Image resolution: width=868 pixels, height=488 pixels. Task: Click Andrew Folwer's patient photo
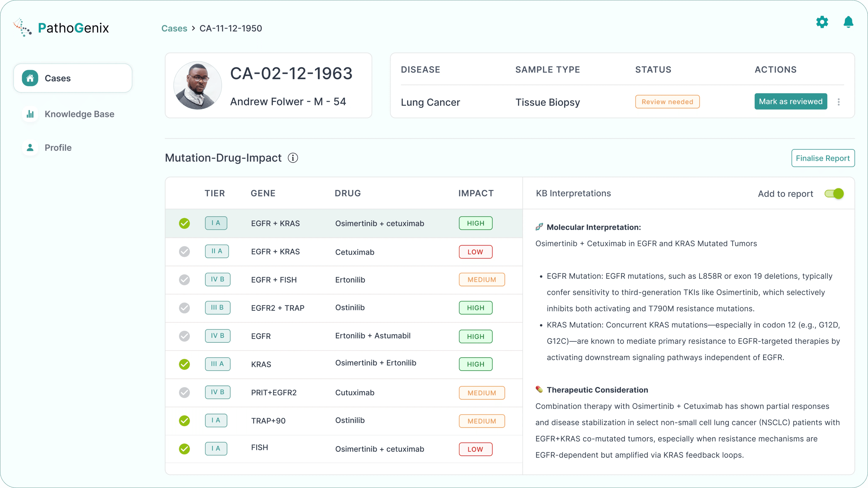click(x=198, y=85)
